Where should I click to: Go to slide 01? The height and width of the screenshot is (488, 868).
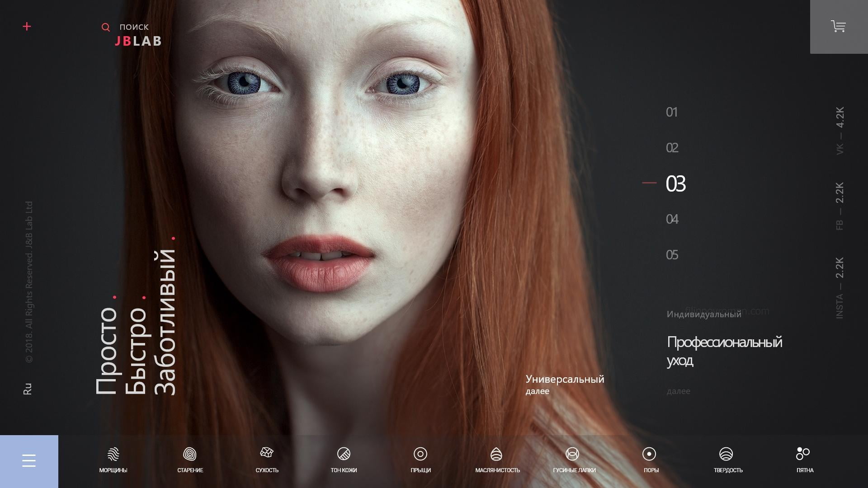(672, 112)
